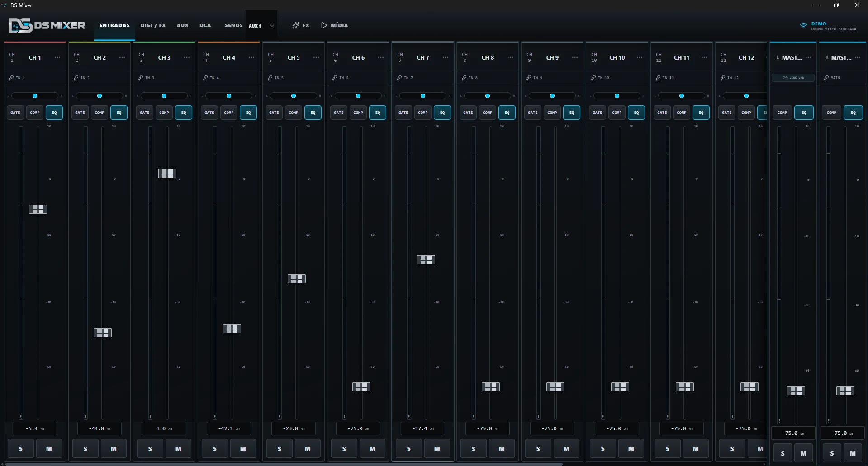Click the MAIN output link icon
Screen dimensions: 868x466
(x=826, y=78)
